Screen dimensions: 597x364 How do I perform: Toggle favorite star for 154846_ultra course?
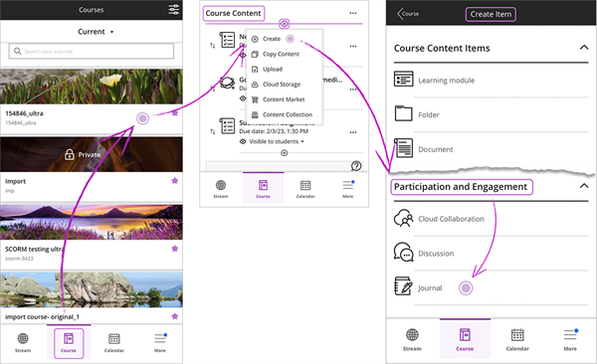pyautogui.click(x=175, y=113)
